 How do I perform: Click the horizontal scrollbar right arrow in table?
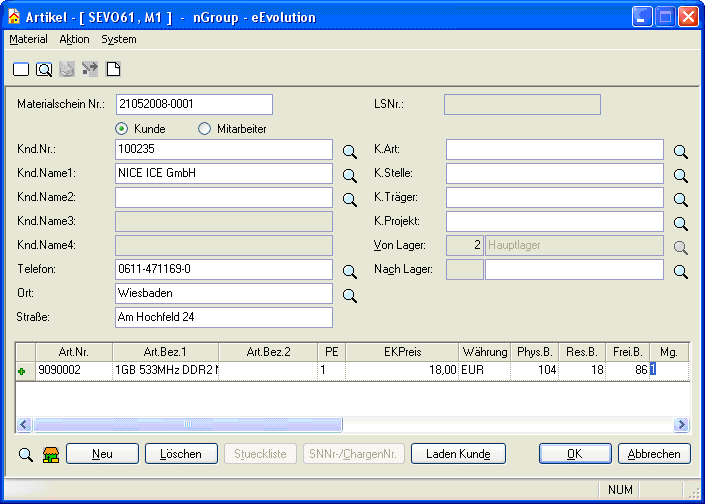pos(681,425)
